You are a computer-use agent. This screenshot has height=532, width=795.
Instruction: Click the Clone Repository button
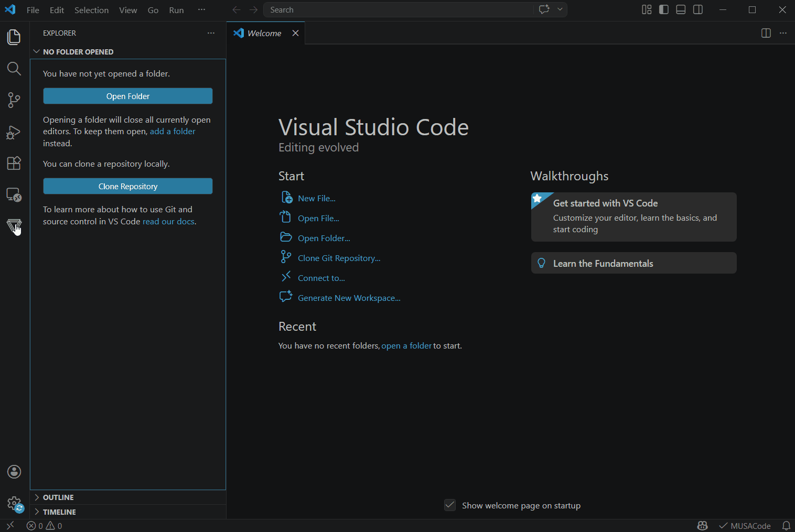[x=128, y=186]
